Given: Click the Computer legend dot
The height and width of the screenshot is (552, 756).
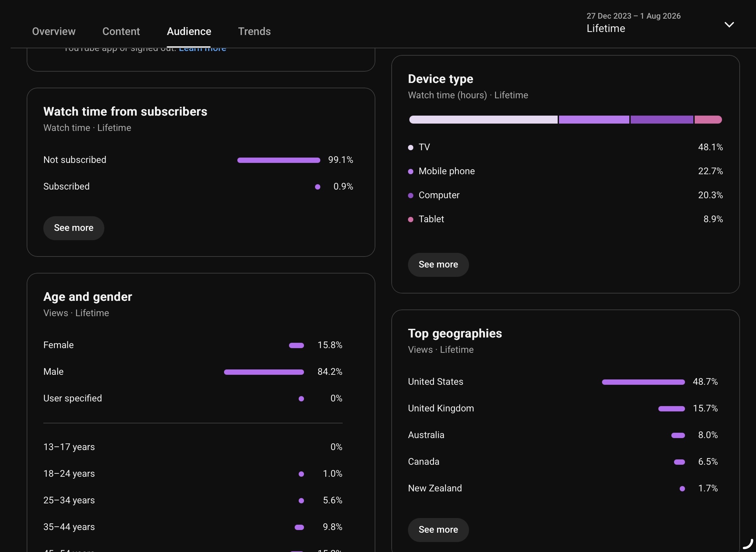Looking at the screenshot, I should point(411,196).
